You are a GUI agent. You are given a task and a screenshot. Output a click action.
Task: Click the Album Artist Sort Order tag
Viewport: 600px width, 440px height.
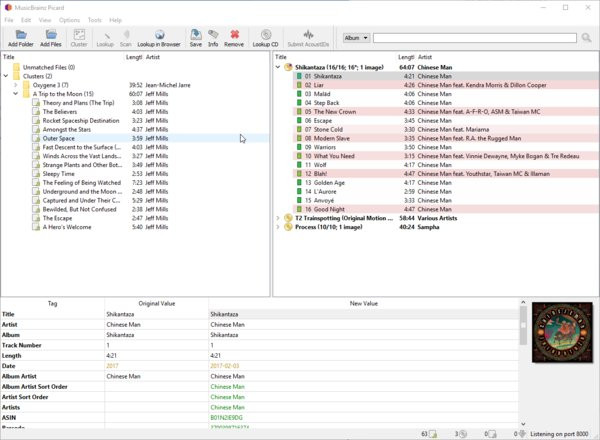tap(34, 386)
